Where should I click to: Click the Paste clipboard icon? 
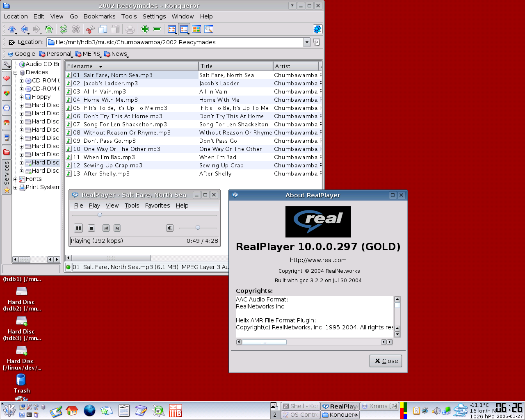116,29
